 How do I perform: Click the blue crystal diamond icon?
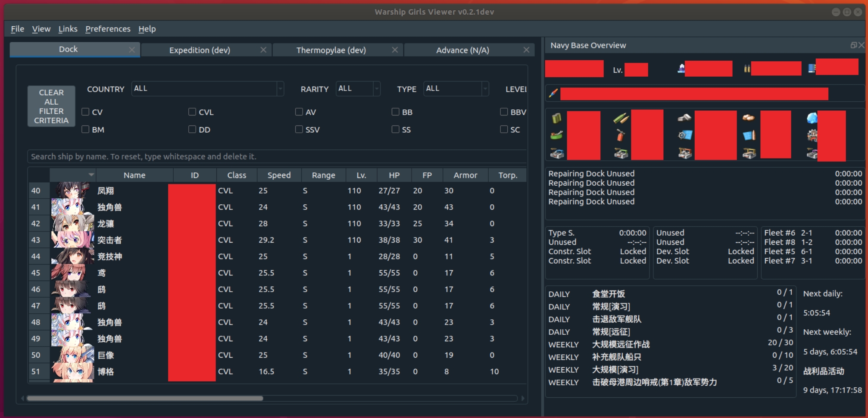[812, 118]
